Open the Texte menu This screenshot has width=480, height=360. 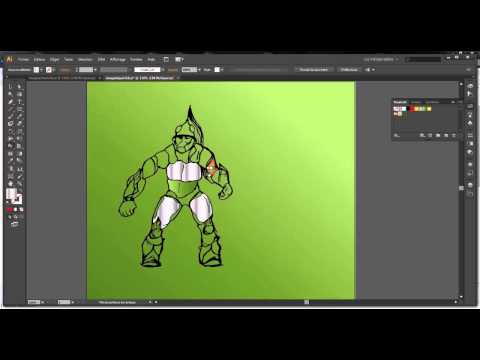tap(68, 60)
